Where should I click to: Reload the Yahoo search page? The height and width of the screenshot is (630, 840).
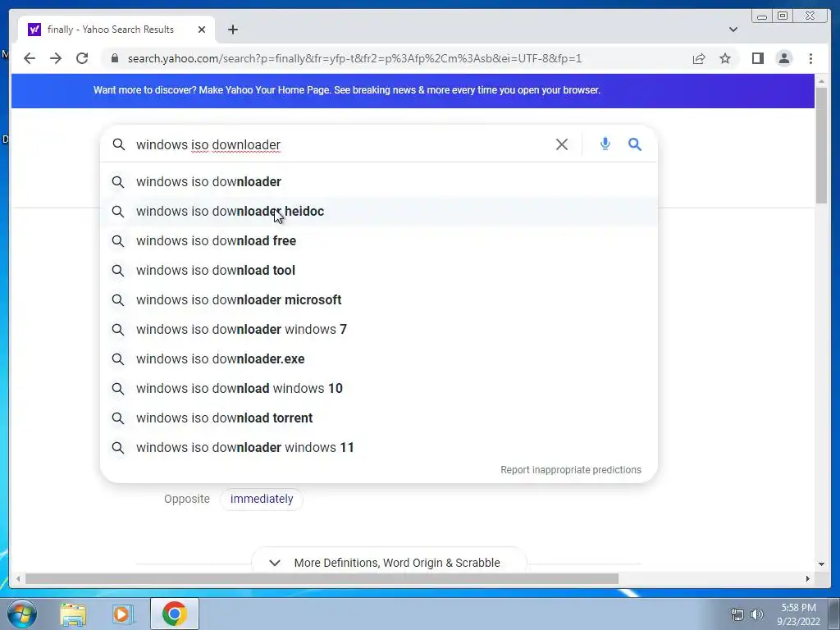(x=82, y=58)
